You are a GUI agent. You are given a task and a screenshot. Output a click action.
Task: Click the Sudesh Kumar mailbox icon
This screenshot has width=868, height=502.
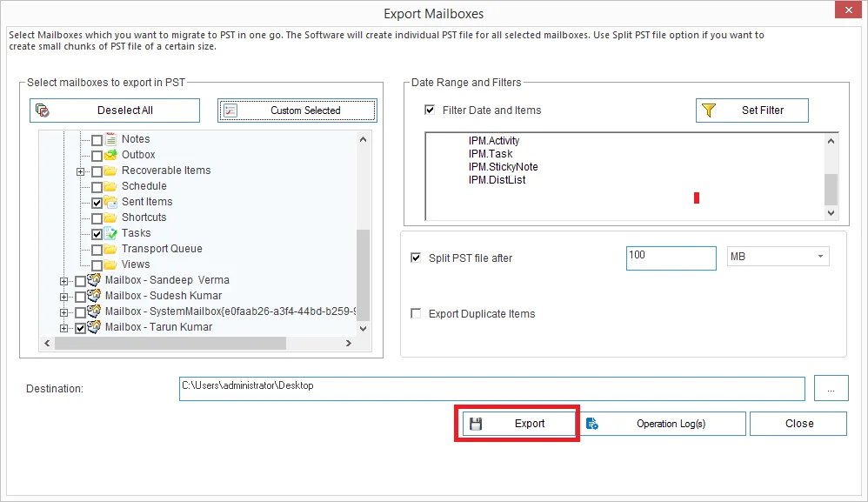click(x=95, y=296)
